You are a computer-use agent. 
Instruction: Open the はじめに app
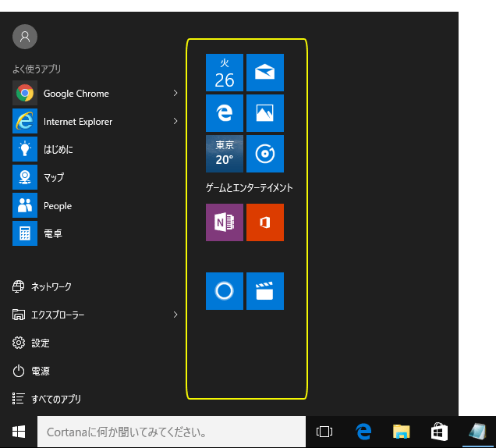[95, 149]
